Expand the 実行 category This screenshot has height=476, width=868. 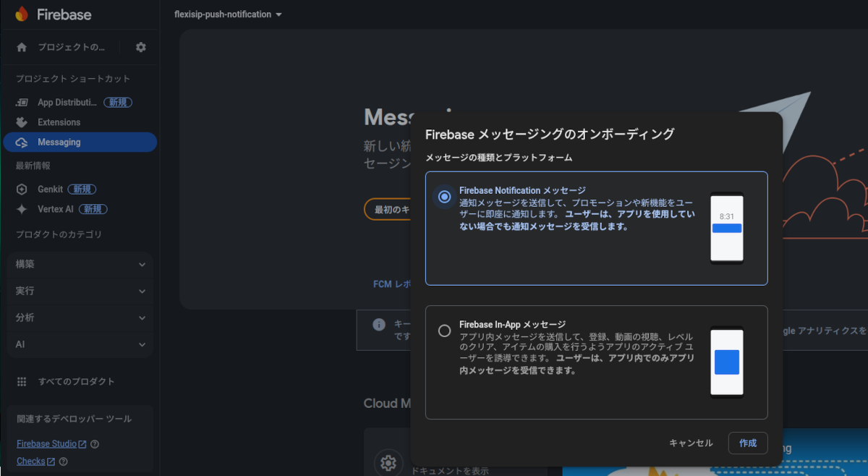pos(80,291)
